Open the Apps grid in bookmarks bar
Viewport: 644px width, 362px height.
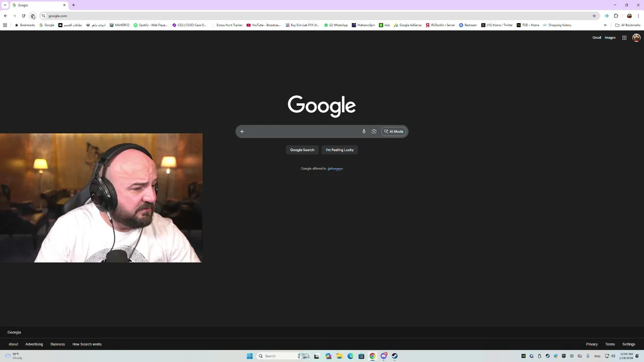[x=5, y=25]
